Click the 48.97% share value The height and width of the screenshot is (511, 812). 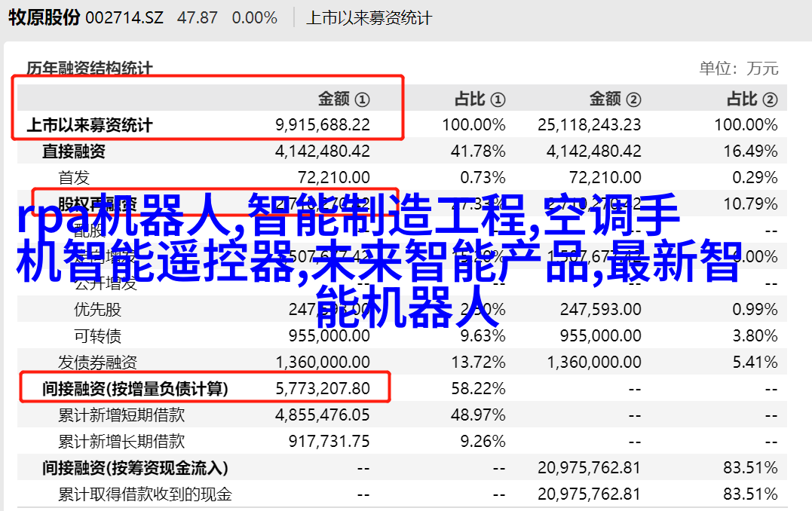[x=478, y=415]
